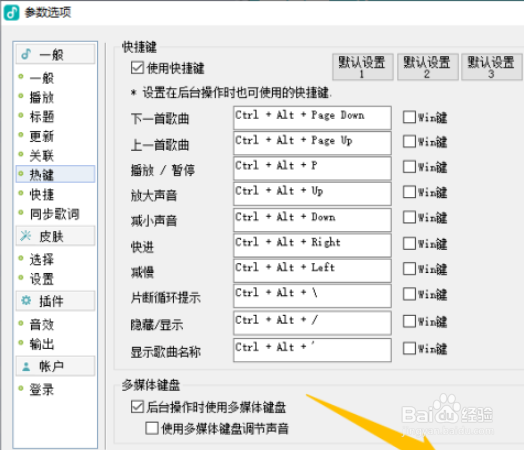The image size is (524, 450).
Task: Open the 登录 account page
Action: (x=41, y=389)
